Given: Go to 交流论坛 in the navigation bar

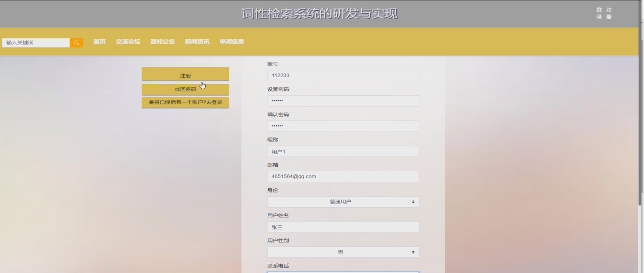Looking at the screenshot, I should [x=128, y=41].
